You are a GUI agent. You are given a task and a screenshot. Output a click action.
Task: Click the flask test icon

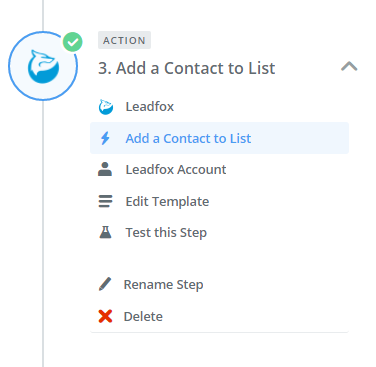(105, 232)
